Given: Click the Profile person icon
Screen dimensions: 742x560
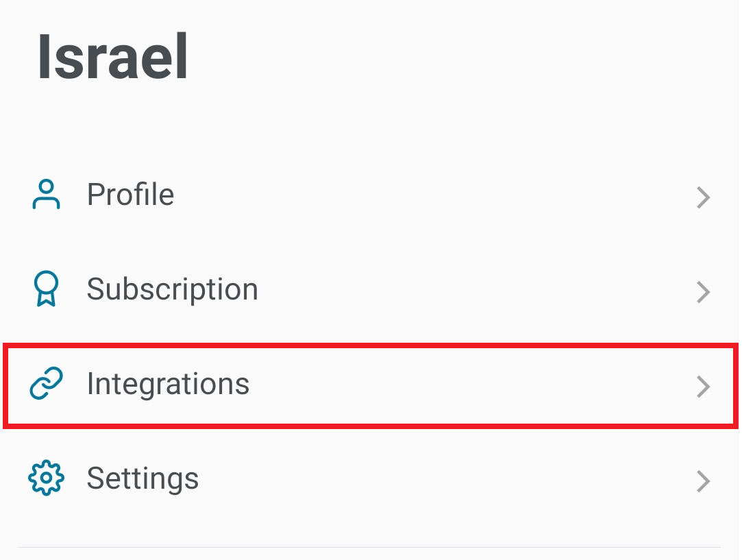Looking at the screenshot, I should tap(47, 195).
